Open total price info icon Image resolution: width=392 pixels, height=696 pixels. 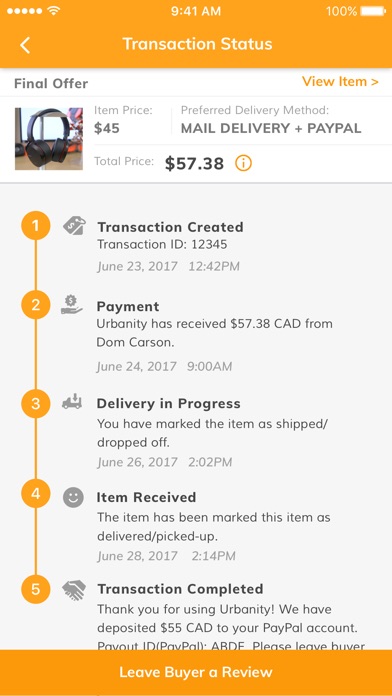243,163
